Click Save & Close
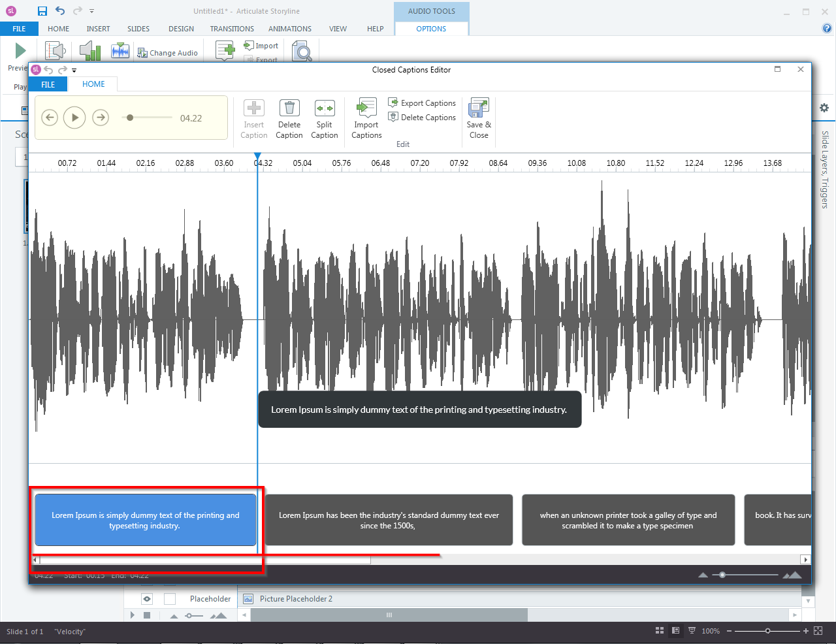 click(479, 119)
